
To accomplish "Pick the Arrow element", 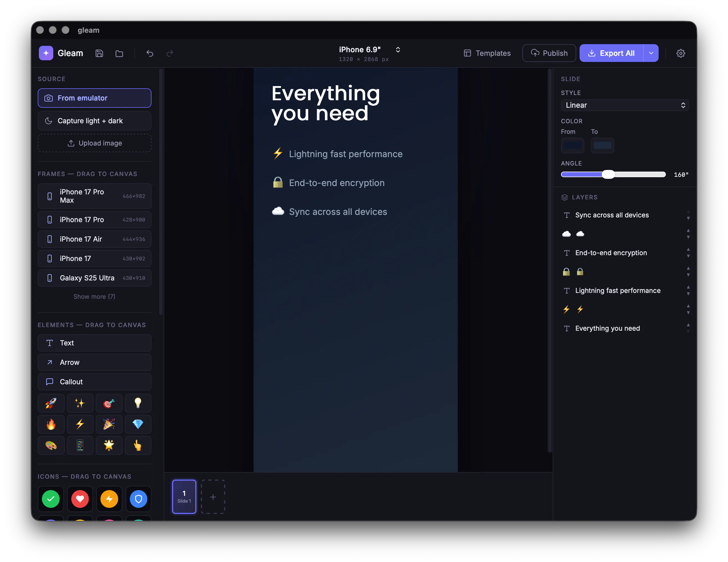I will coord(94,362).
